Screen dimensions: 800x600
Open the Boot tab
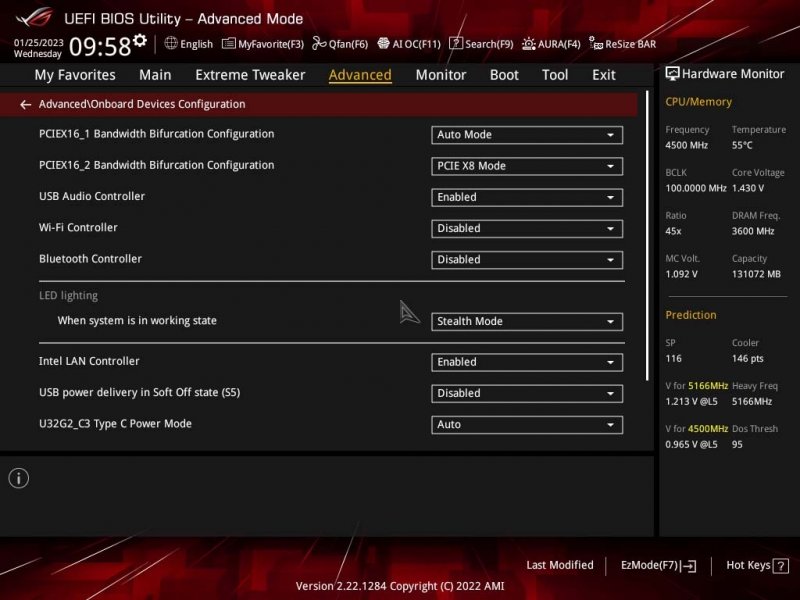[504, 75]
